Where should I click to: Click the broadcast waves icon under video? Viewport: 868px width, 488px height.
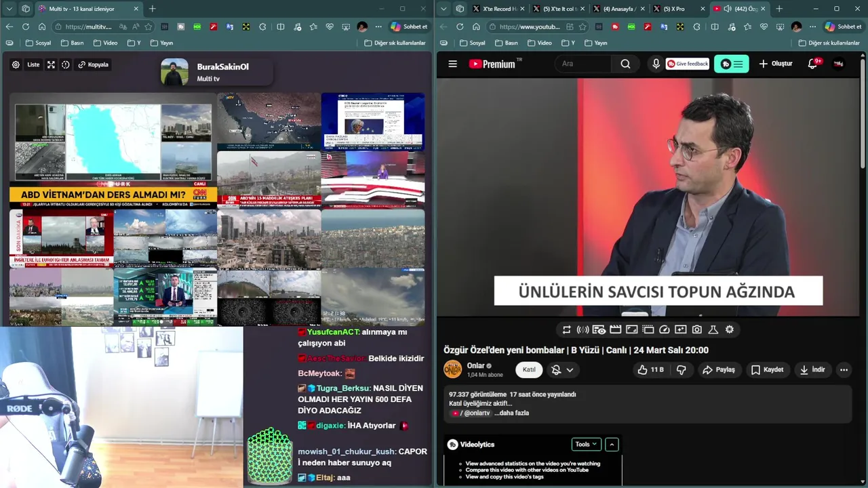(583, 329)
